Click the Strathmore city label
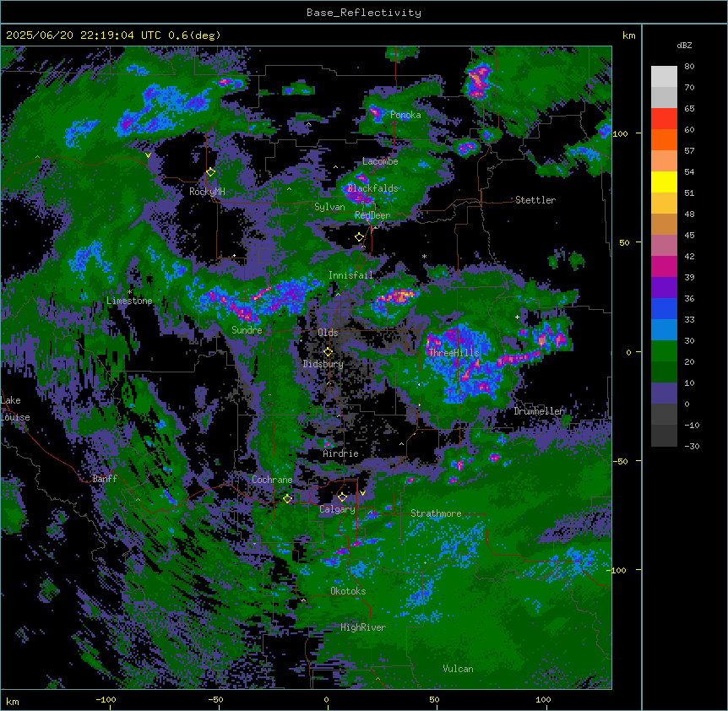Screen dimensions: 728x711 click(x=436, y=513)
